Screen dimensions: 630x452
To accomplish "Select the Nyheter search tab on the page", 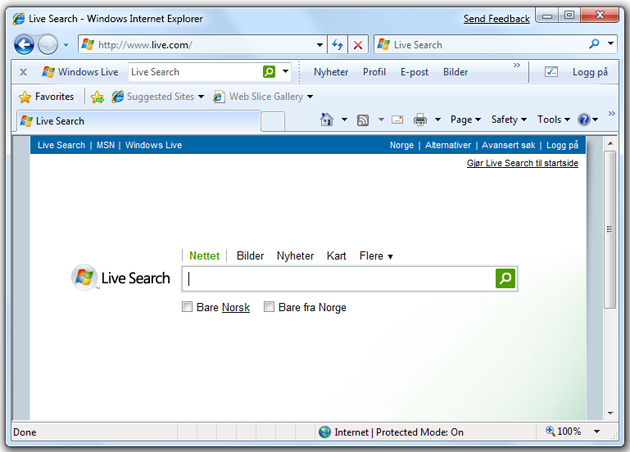I will pyautogui.click(x=295, y=256).
